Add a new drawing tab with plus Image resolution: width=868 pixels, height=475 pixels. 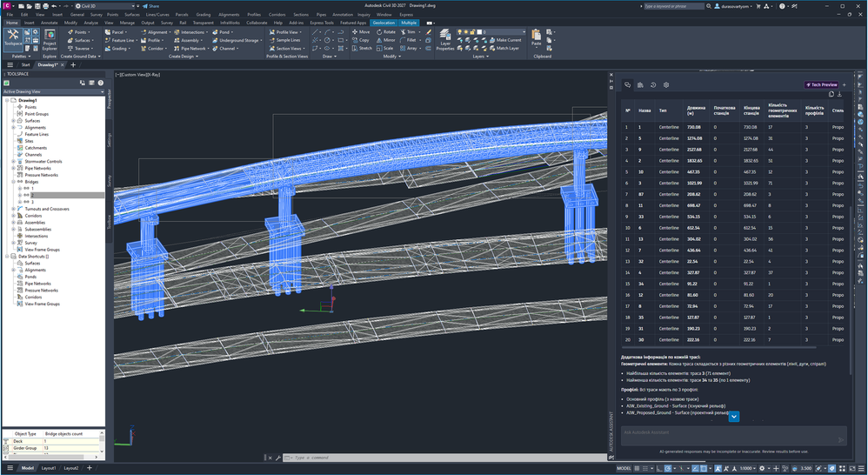[x=73, y=64]
